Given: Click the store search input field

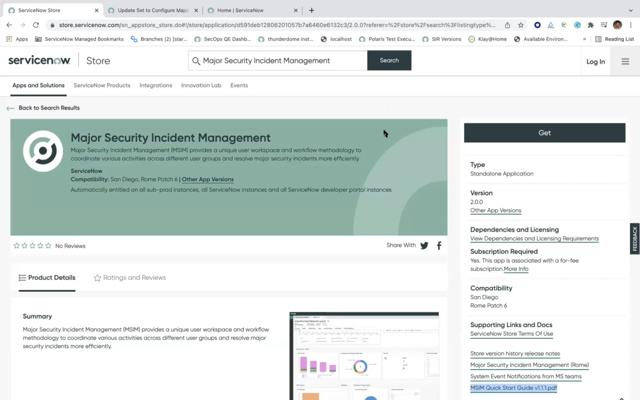Looking at the screenshot, I should (x=280, y=60).
